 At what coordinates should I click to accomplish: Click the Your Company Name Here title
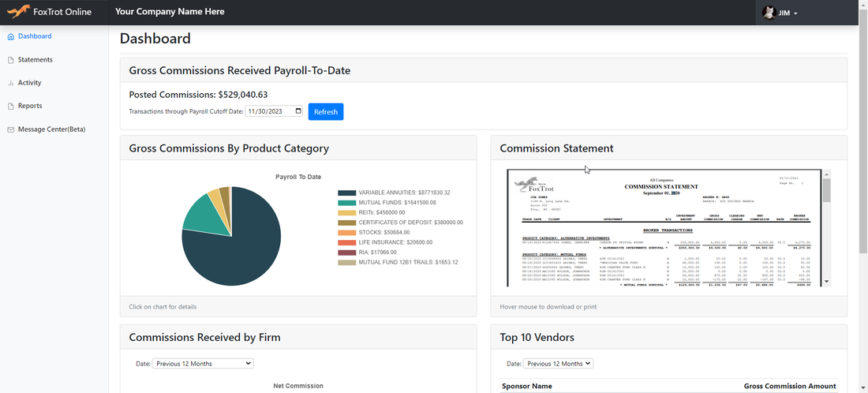point(170,12)
